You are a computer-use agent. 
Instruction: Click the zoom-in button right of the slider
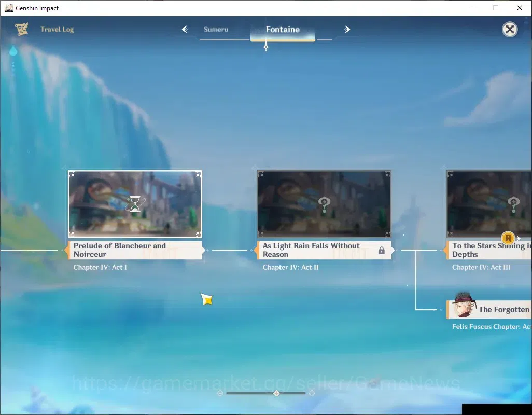[x=312, y=393]
